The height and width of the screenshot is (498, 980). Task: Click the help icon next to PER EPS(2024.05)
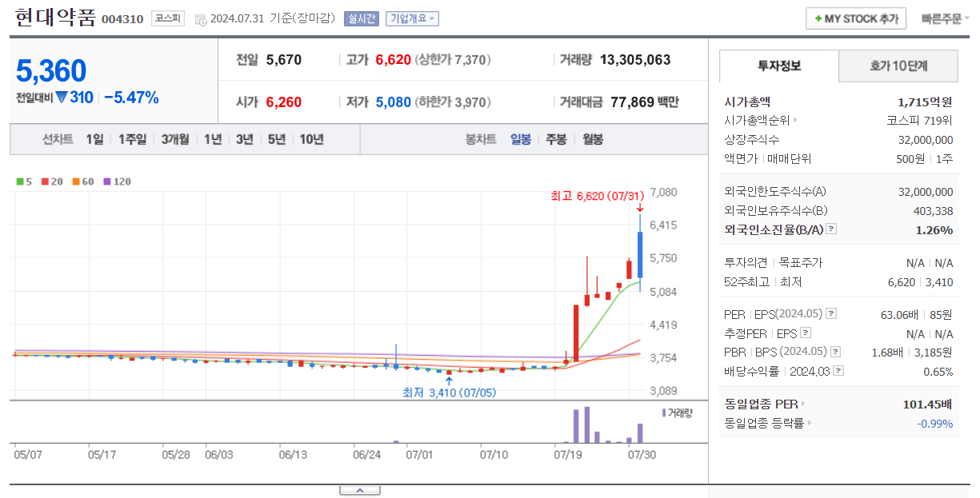tap(831, 314)
